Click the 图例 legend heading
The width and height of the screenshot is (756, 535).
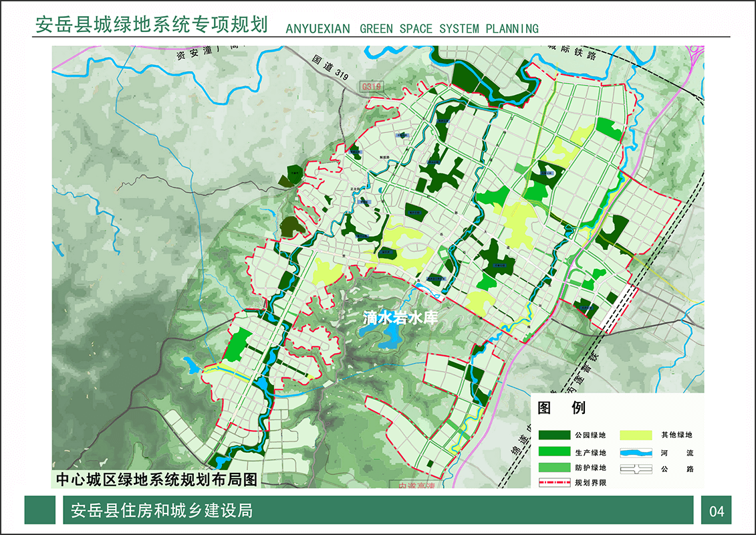tap(561, 408)
